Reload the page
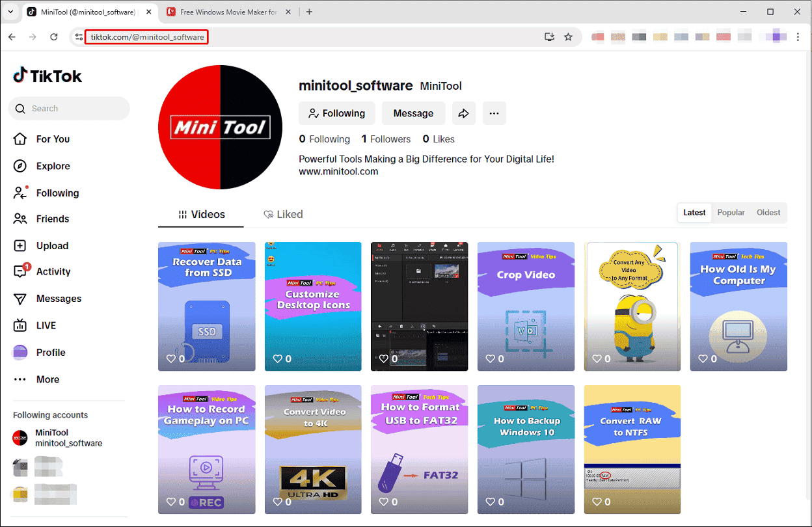The image size is (812, 527). [x=54, y=37]
